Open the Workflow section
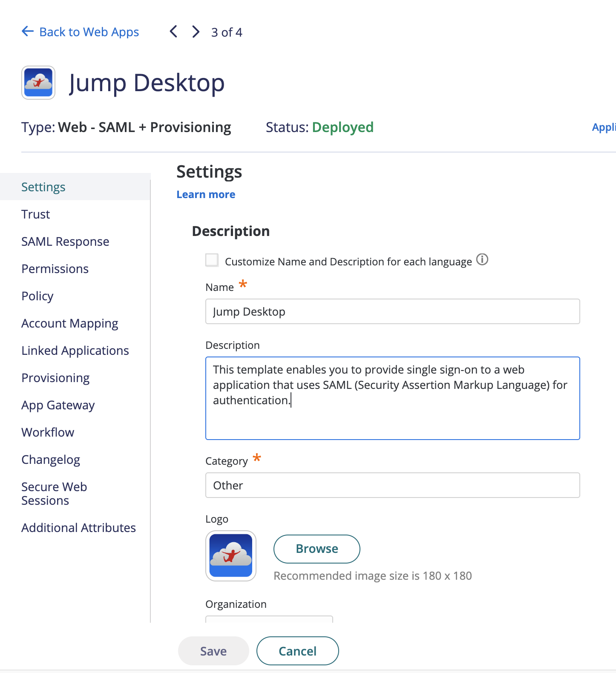This screenshot has height=673, width=616. pos(48,432)
